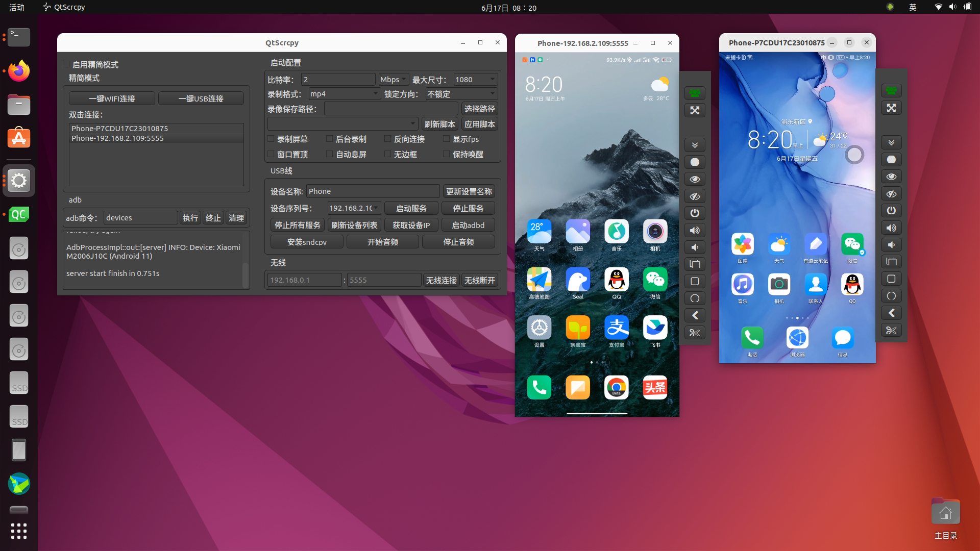Open the 锁定方向 orientation dropdown

click(460, 93)
